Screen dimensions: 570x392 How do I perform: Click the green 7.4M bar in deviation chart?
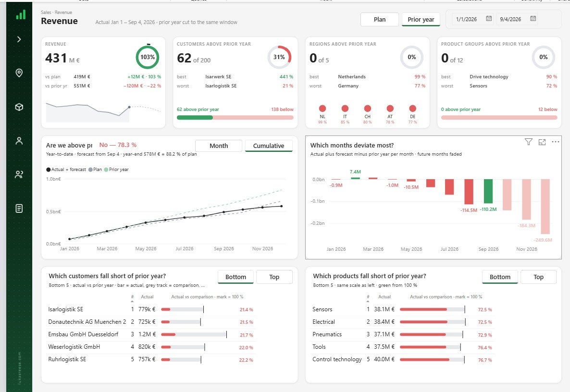(355, 178)
